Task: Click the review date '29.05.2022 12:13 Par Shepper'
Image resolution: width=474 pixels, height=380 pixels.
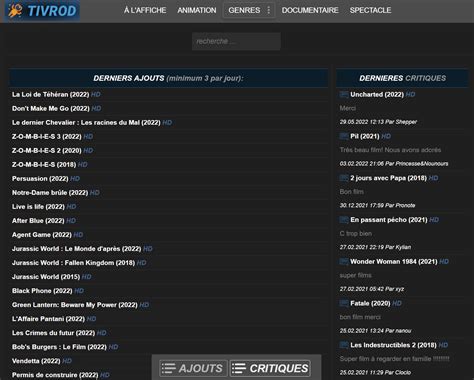Action: pos(378,122)
